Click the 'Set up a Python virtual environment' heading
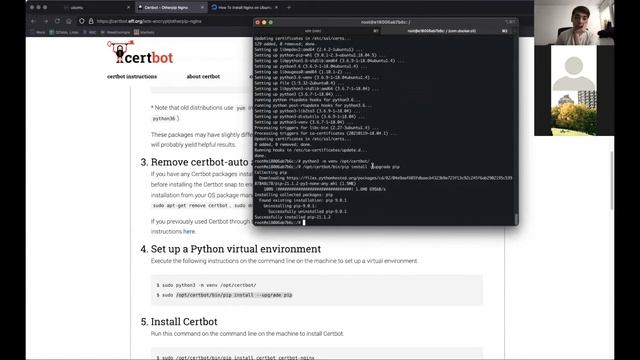 coord(236,249)
